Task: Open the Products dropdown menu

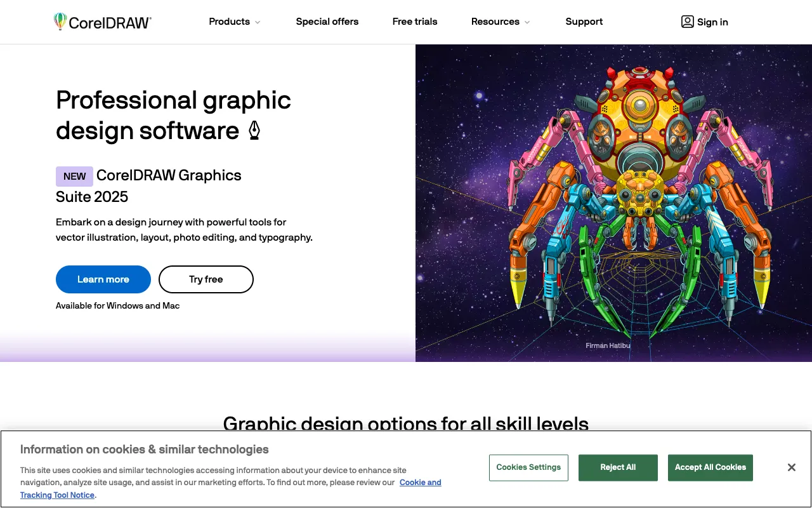Action: click(x=229, y=22)
